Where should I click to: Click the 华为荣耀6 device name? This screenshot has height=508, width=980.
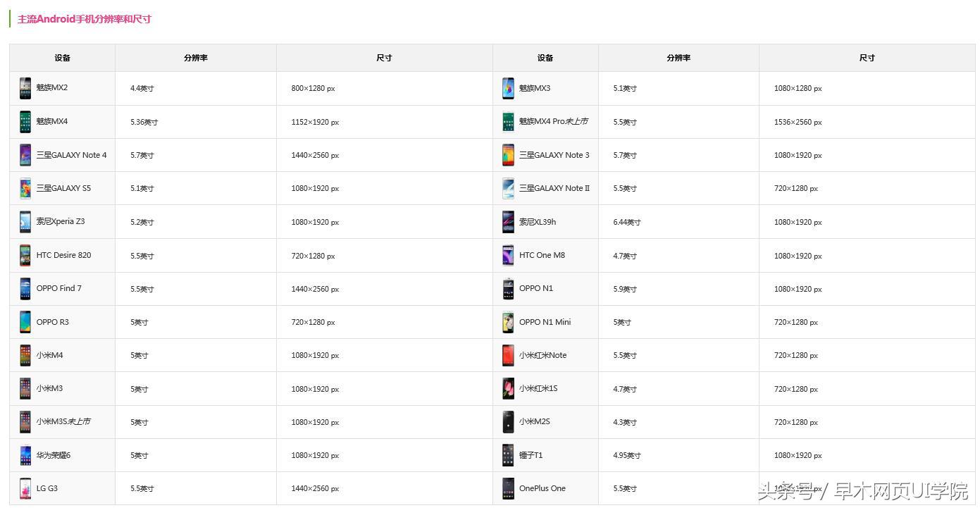coord(54,455)
